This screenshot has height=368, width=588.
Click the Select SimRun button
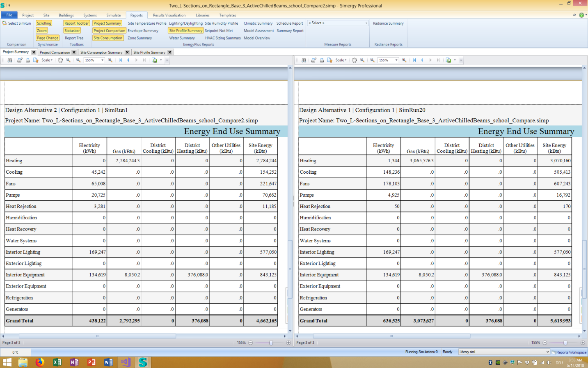[16, 23]
